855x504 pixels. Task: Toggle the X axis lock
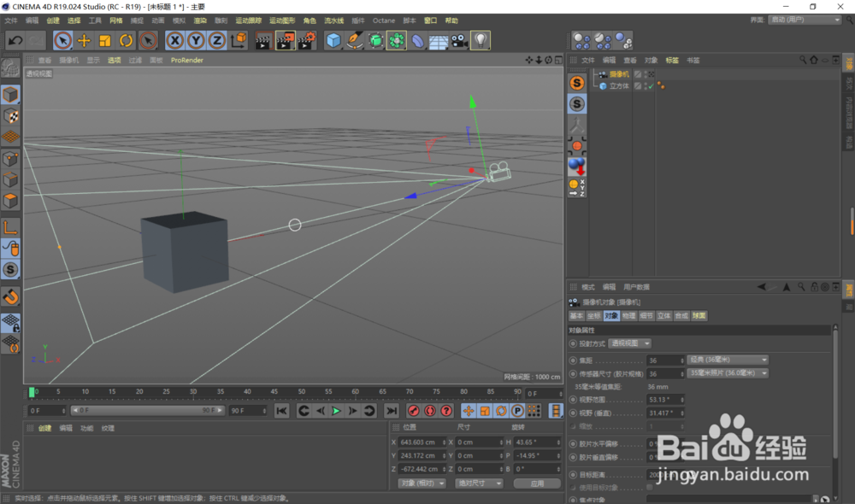[x=174, y=41]
